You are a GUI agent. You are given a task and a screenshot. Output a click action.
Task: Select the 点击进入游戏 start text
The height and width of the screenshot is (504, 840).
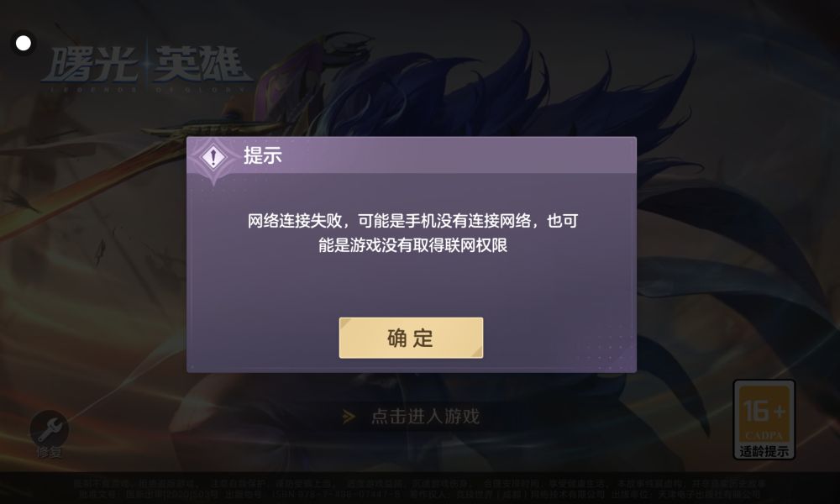pyautogui.click(x=425, y=416)
